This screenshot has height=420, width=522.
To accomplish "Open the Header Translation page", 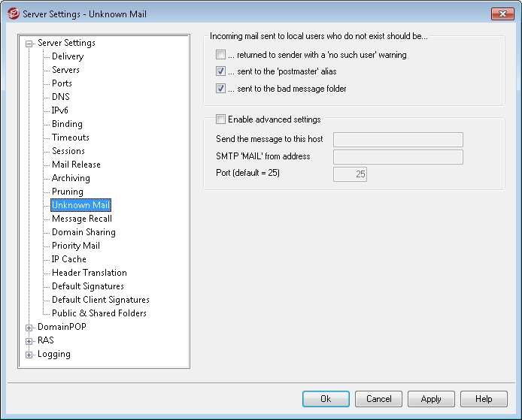I will (89, 273).
